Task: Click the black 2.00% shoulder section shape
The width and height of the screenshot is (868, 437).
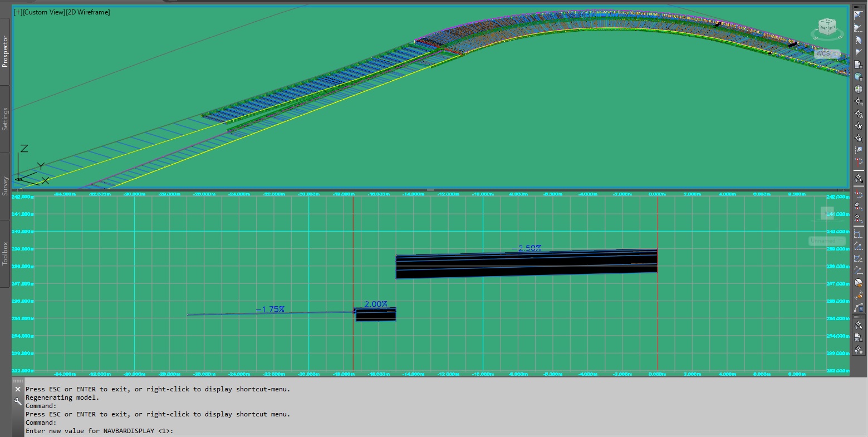Action: click(376, 315)
